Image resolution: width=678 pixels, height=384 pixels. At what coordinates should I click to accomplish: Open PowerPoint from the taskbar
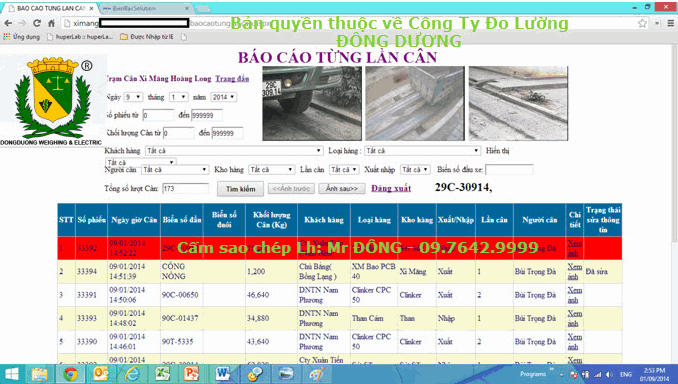(x=192, y=374)
